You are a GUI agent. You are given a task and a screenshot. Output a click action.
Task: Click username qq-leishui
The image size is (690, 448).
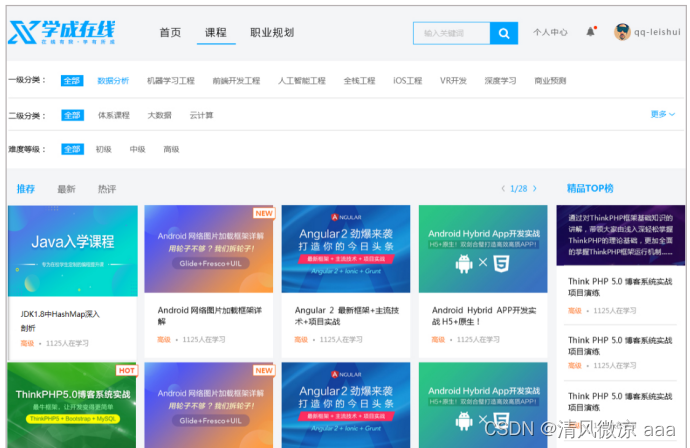pos(657,32)
